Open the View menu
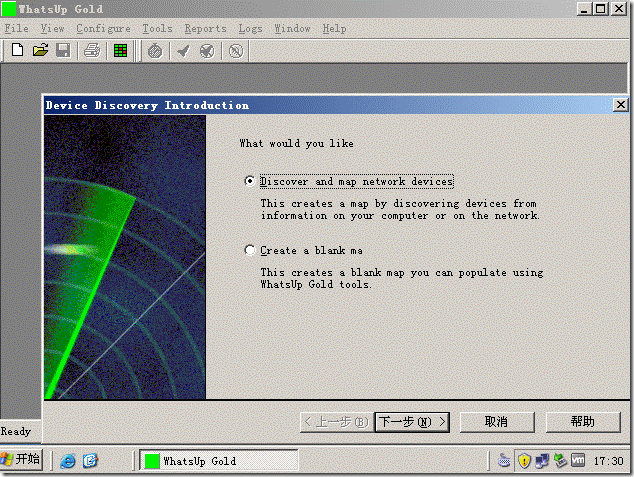Image resolution: width=634 pixels, height=477 pixels. click(53, 29)
